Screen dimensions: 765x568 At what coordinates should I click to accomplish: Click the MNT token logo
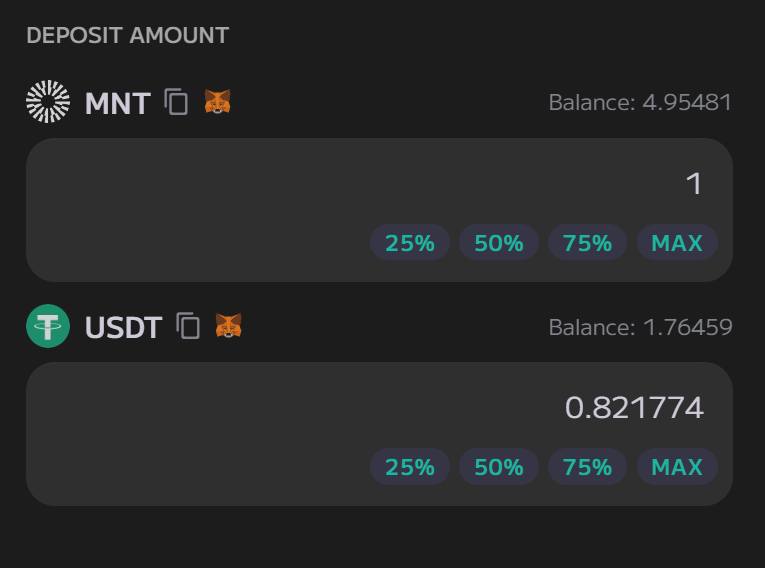pyautogui.click(x=48, y=101)
